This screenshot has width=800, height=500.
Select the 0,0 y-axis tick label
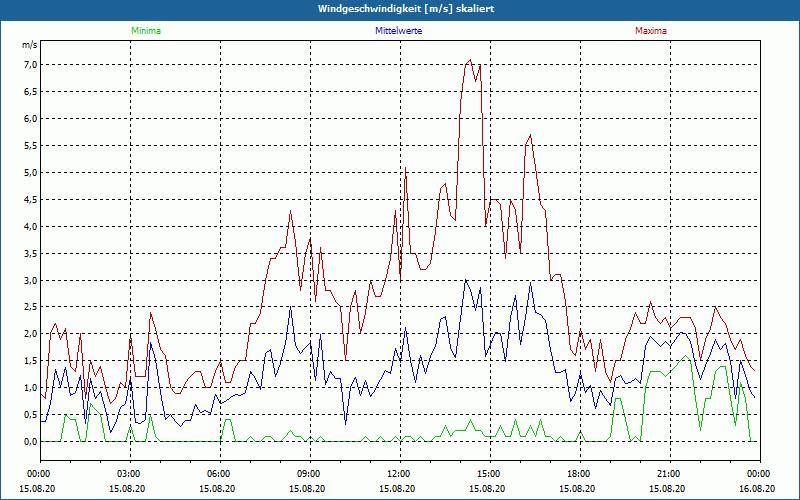[30, 442]
